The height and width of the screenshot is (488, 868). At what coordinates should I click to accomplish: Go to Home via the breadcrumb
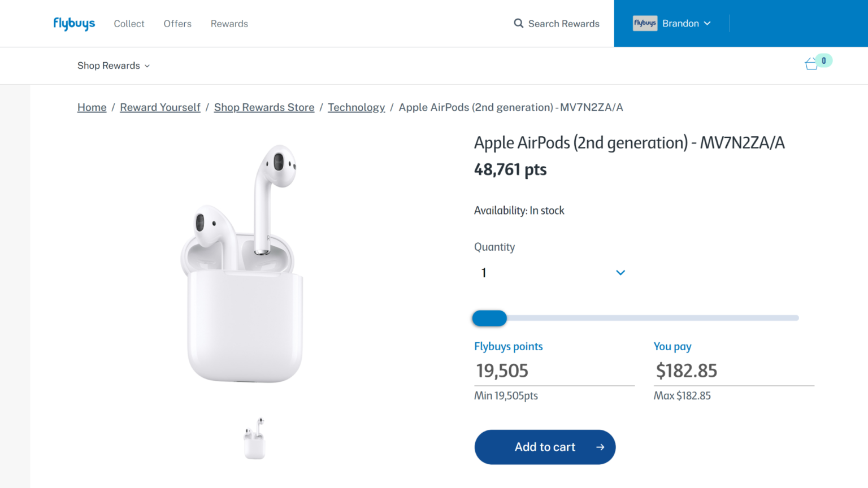(x=92, y=107)
